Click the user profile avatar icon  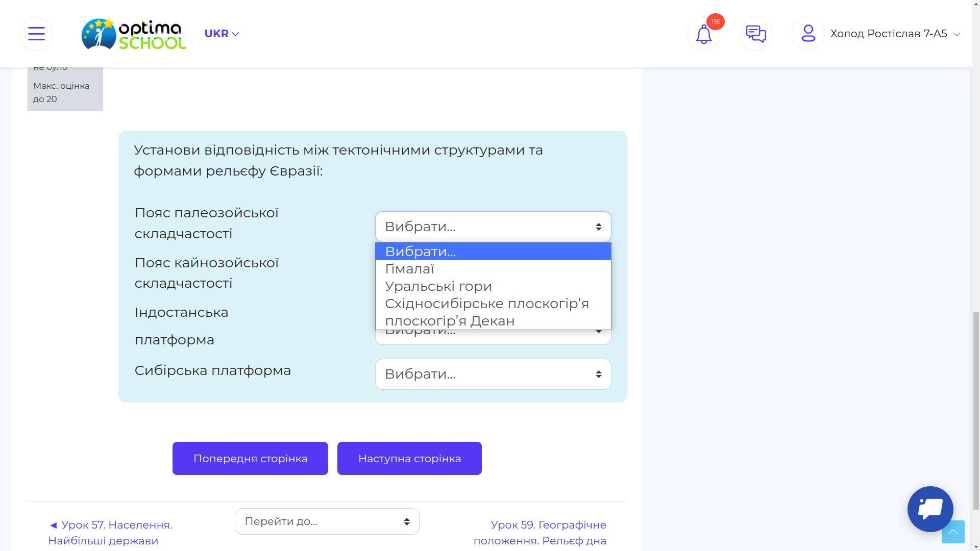click(808, 34)
